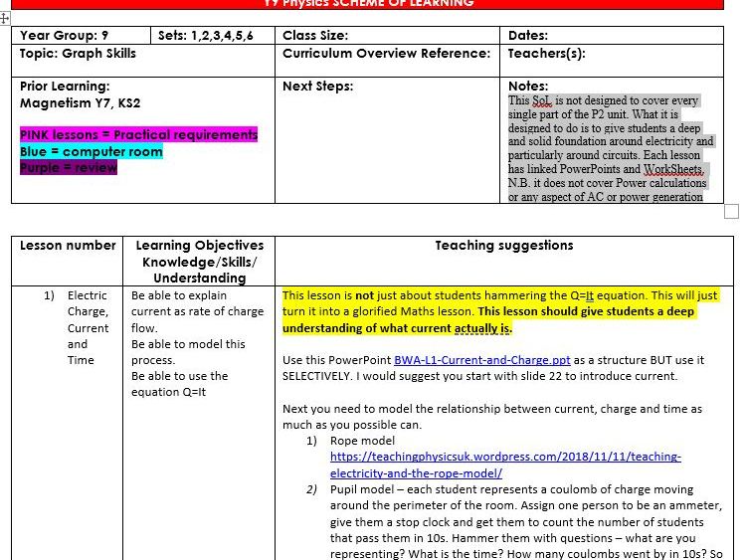Click the table resize handle square
Viewport: 746px width, 560px height.
click(x=731, y=211)
